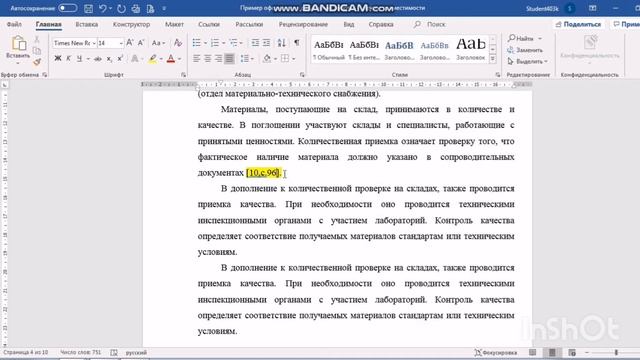
Task: Toggle underline (Ч) formatting
Action: pyautogui.click(x=79, y=59)
